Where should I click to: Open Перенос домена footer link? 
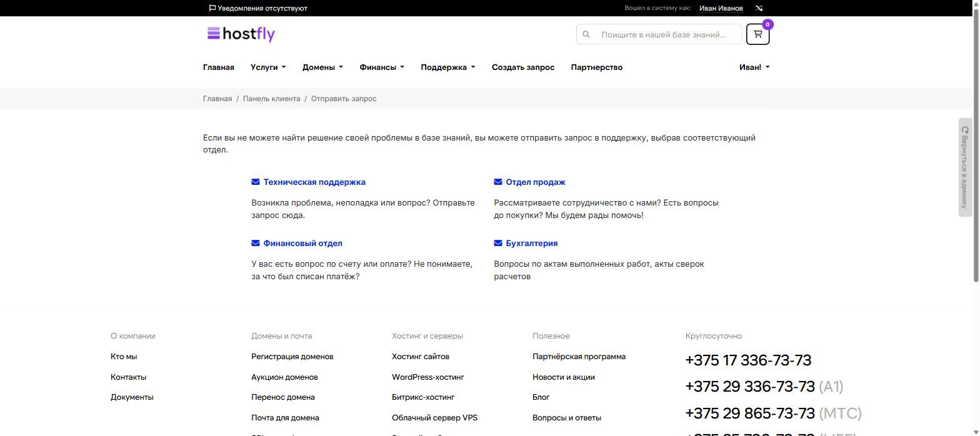click(x=283, y=397)
